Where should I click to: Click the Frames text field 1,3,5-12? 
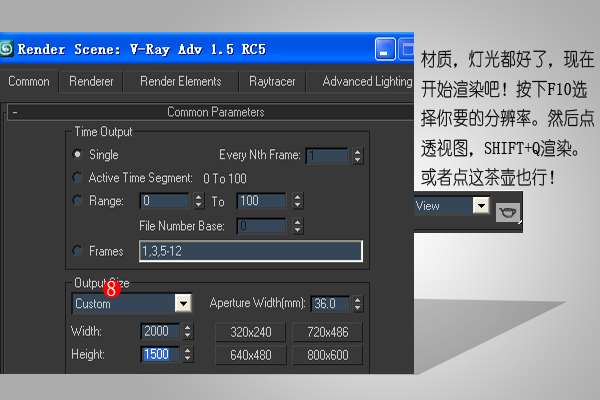click(x=251, y=251)
